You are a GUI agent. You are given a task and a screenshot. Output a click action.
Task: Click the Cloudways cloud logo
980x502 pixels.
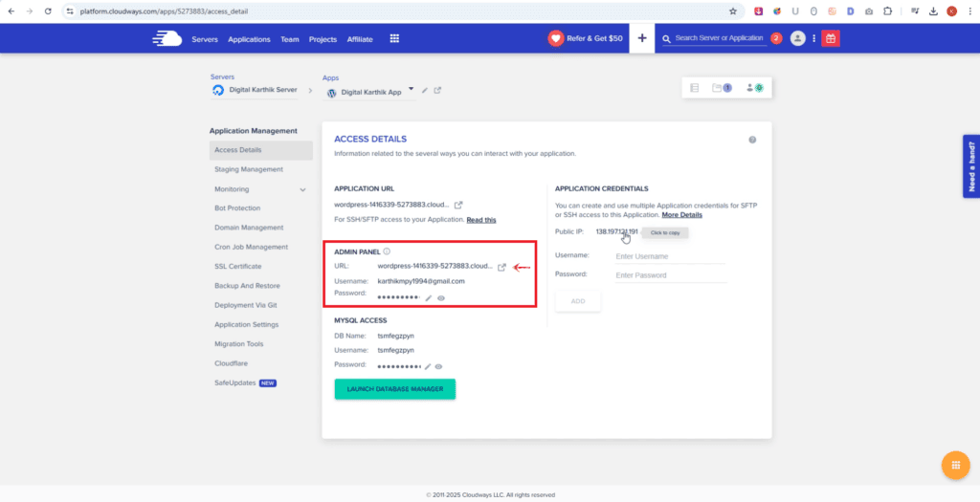(x=167, y=38)
